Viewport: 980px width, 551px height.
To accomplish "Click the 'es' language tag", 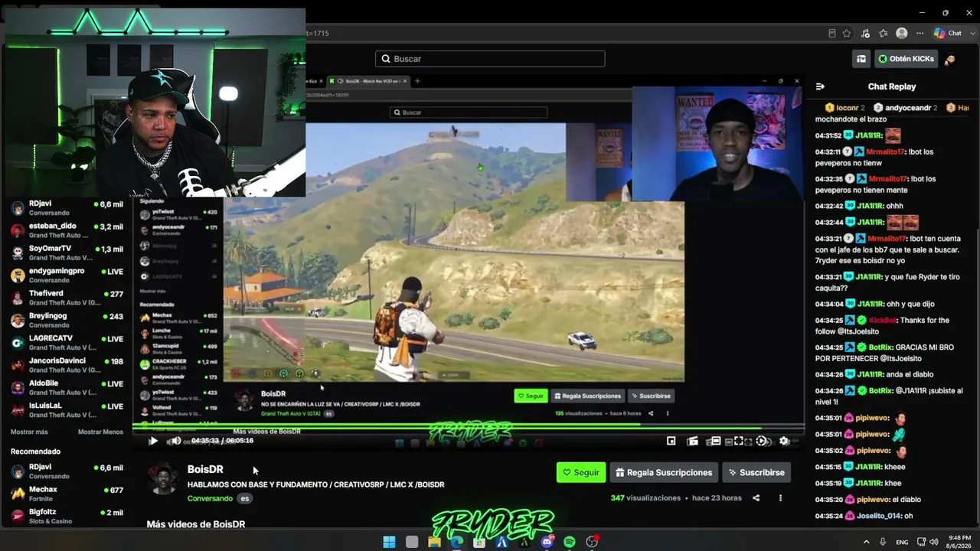I will pyautogui.click(x=244, y=498).
